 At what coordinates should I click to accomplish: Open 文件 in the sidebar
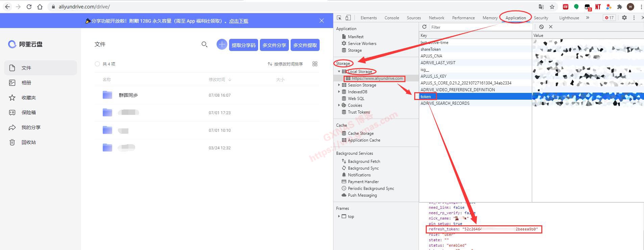[x=41, y=68]
